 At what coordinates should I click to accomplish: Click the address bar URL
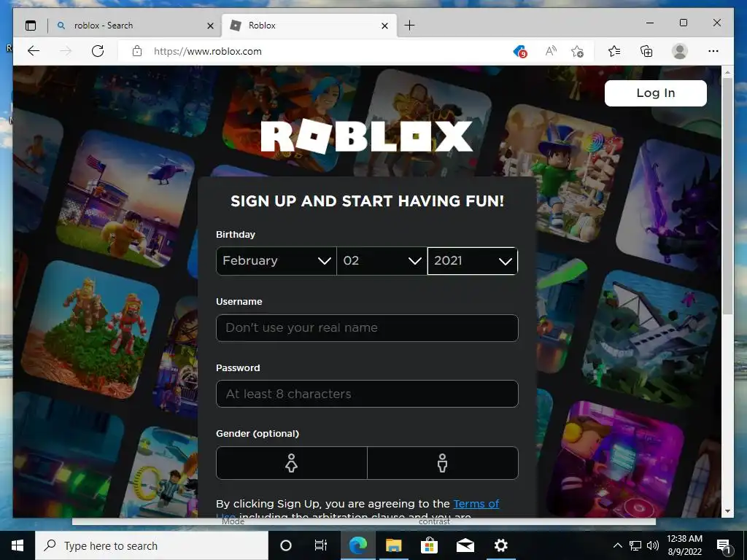208,52
